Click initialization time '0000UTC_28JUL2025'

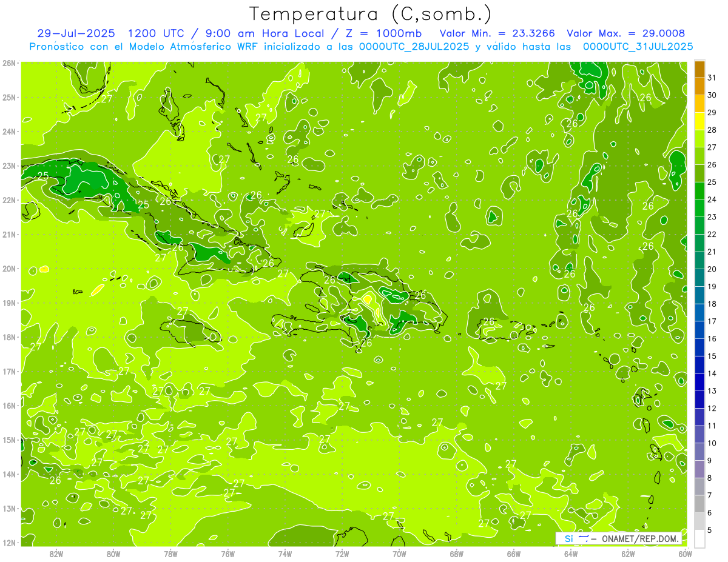[414, 46]
